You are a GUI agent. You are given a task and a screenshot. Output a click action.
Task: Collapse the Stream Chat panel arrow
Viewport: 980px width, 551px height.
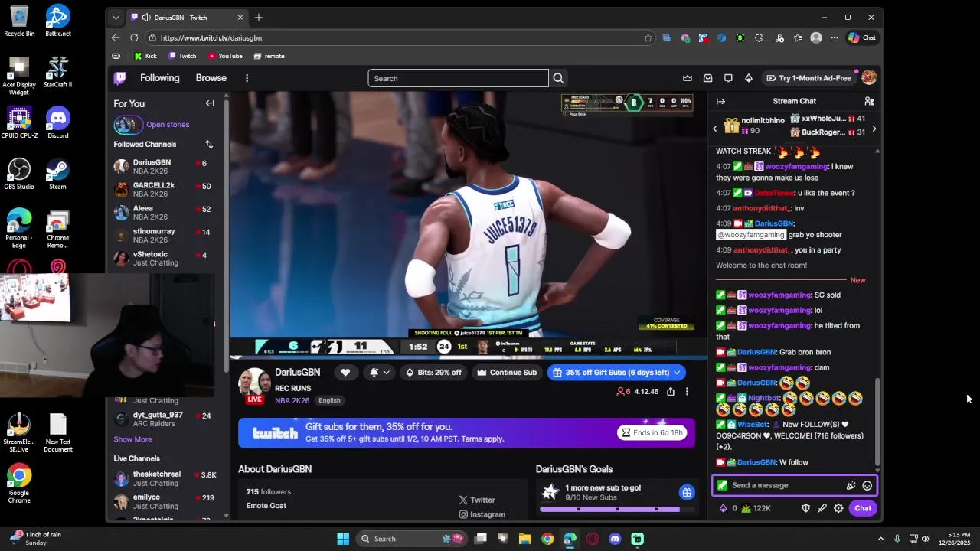[720, 101]
